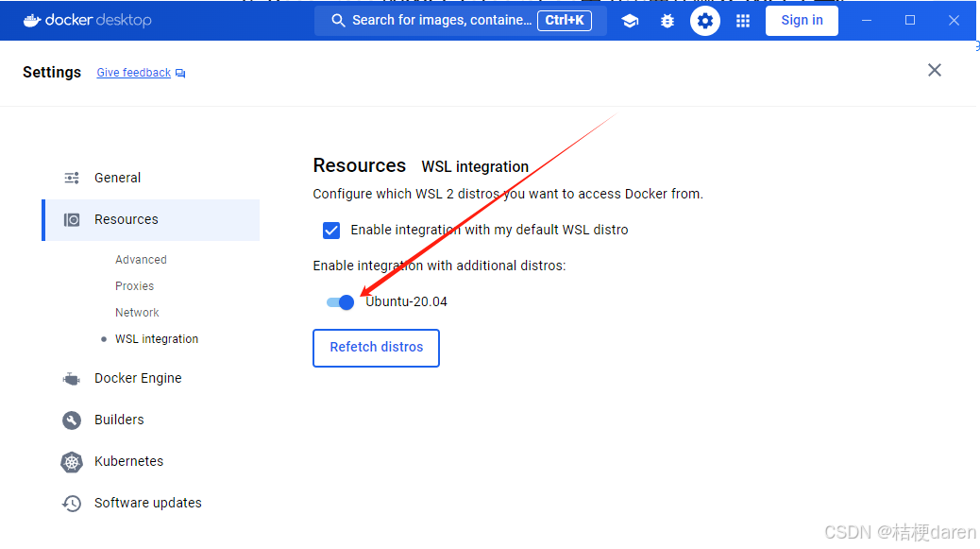Click the Software updates clock icon
The height and width of the screenshot is (549, 980).
coord(72,504)
